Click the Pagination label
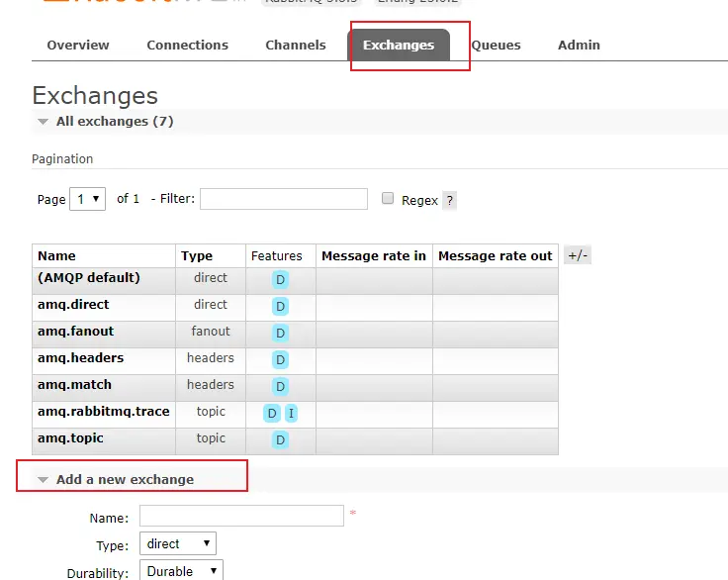This screenshot has height=580, width=728. tap(62, 159)
